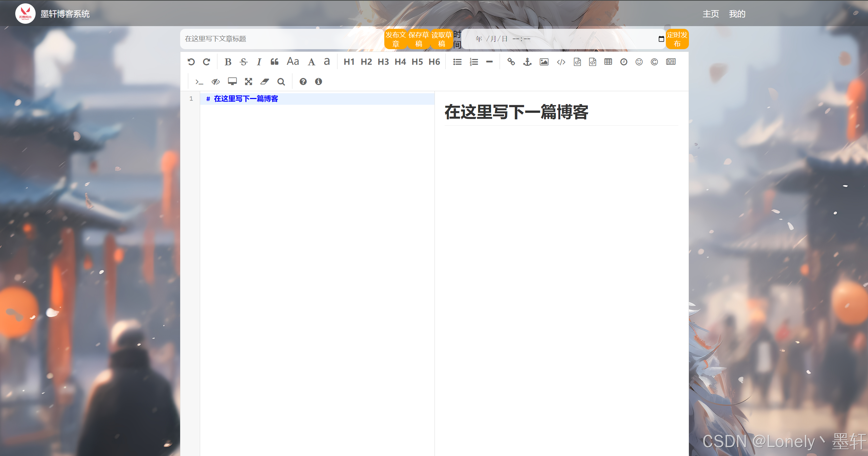Toggle HTML preview with the desktop monitor icon

tap(232, 81)
